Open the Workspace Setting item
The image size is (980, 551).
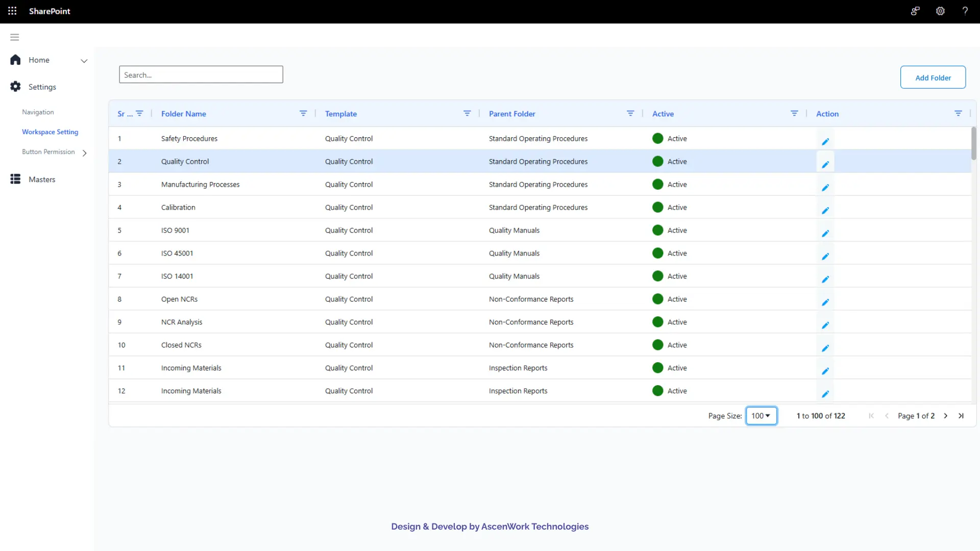coord(50,132)
